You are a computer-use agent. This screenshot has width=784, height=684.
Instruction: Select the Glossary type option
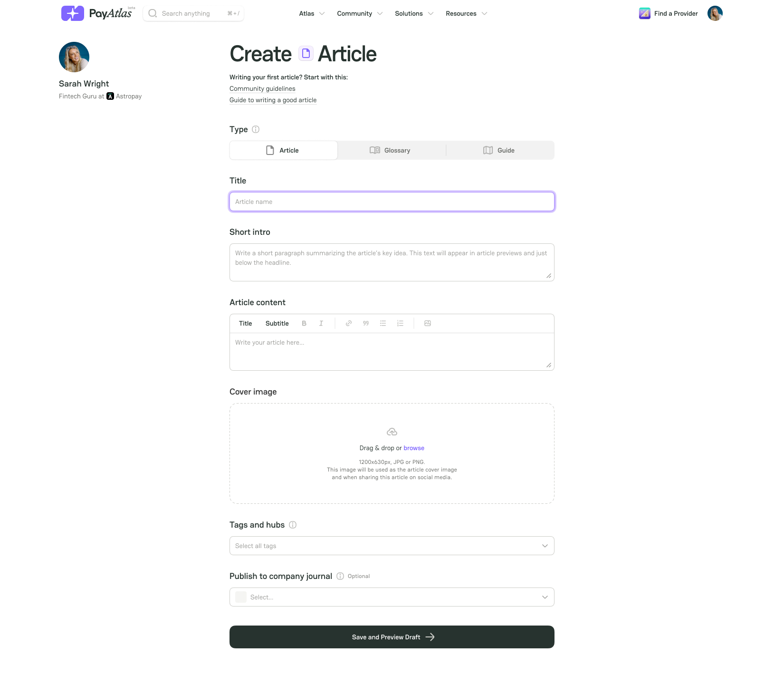tap(392, 150)
